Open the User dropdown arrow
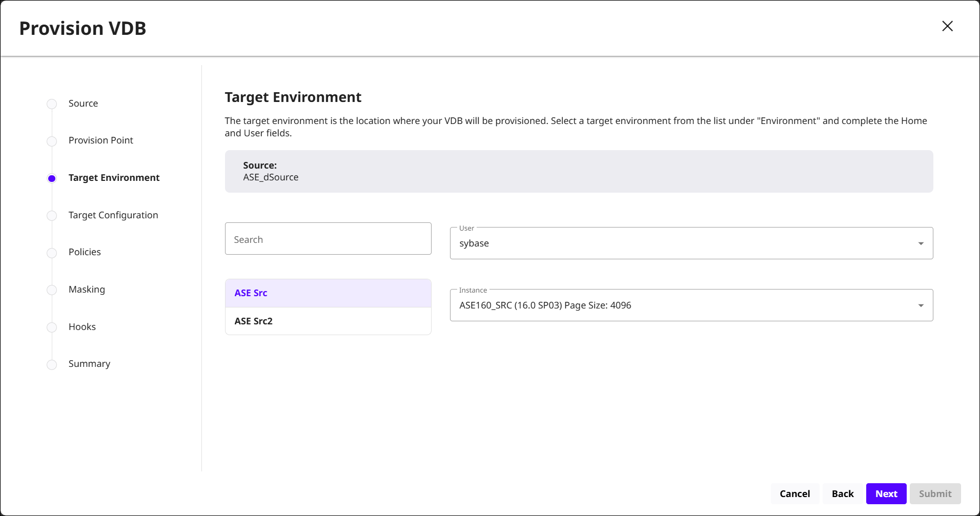The width and height of the screenshot is (980, 516). tap(921, 243)
